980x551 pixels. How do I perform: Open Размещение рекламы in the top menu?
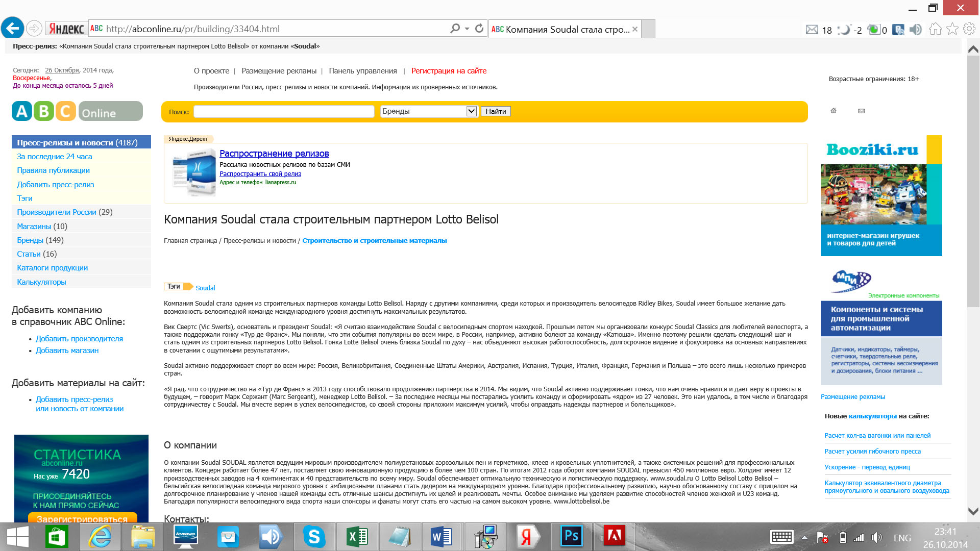coord(279,71)
